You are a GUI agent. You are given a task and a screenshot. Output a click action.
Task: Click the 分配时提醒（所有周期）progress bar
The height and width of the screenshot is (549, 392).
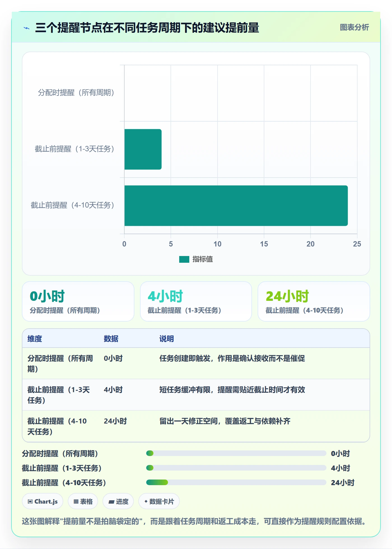(x=236, y=453)
